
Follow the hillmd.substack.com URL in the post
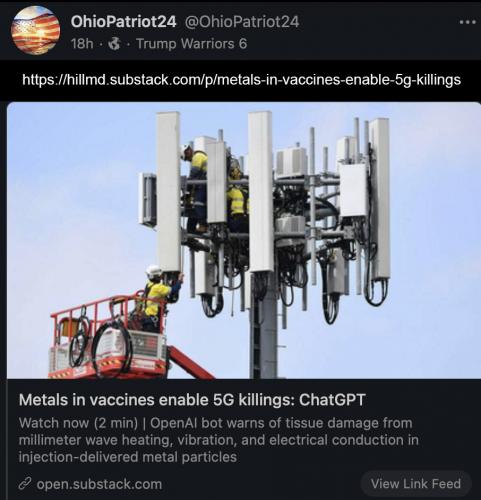[x=241, y=80]
